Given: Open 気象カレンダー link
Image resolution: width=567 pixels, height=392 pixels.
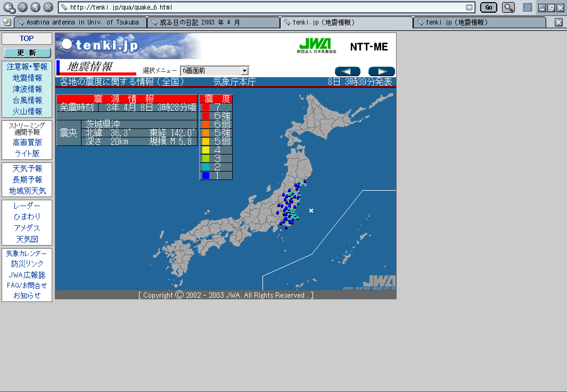Looking at the screenshot, I should tap(27, 254).
